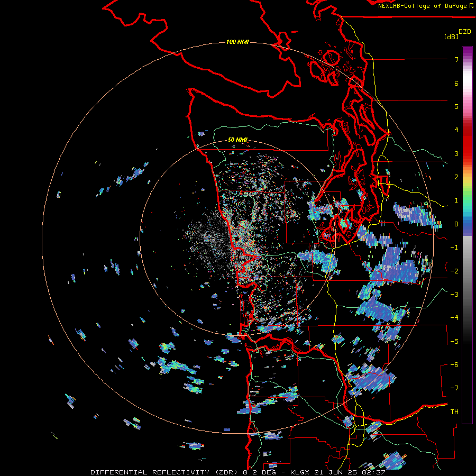476x476 pixels.
Task: Click the [dB] units label
Action: pos(451,36)
